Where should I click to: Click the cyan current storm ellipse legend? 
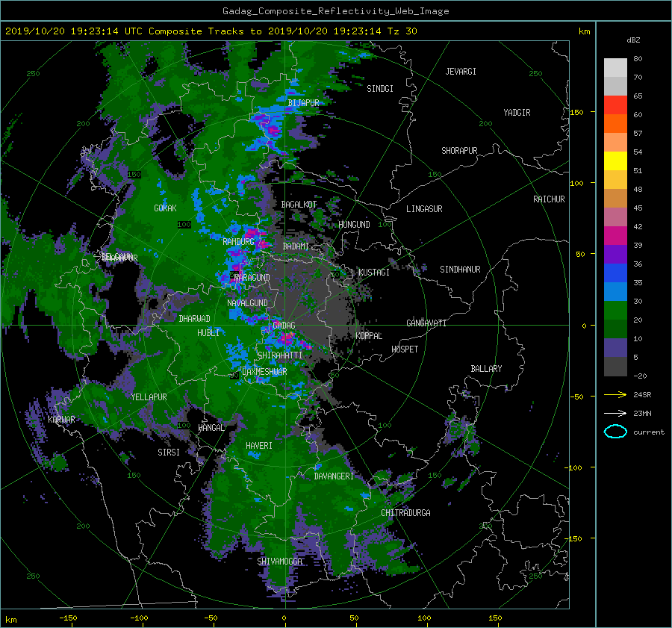click(x=615, y=432)
